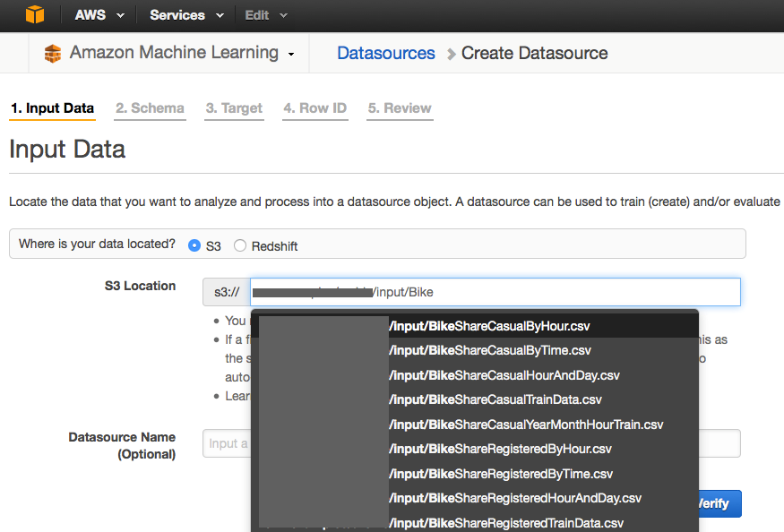Pick BikeShareRegisteredHourAndDay.csv suggestion
Image resolution: width=784 pixels, height=532 pixels.
click(x=475, y=499)
